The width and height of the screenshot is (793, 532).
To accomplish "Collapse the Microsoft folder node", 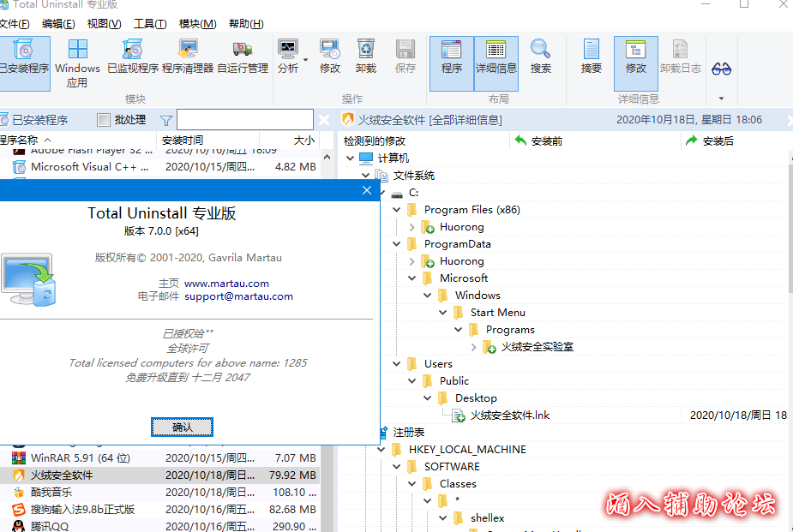I will click(x=412, y=278).
